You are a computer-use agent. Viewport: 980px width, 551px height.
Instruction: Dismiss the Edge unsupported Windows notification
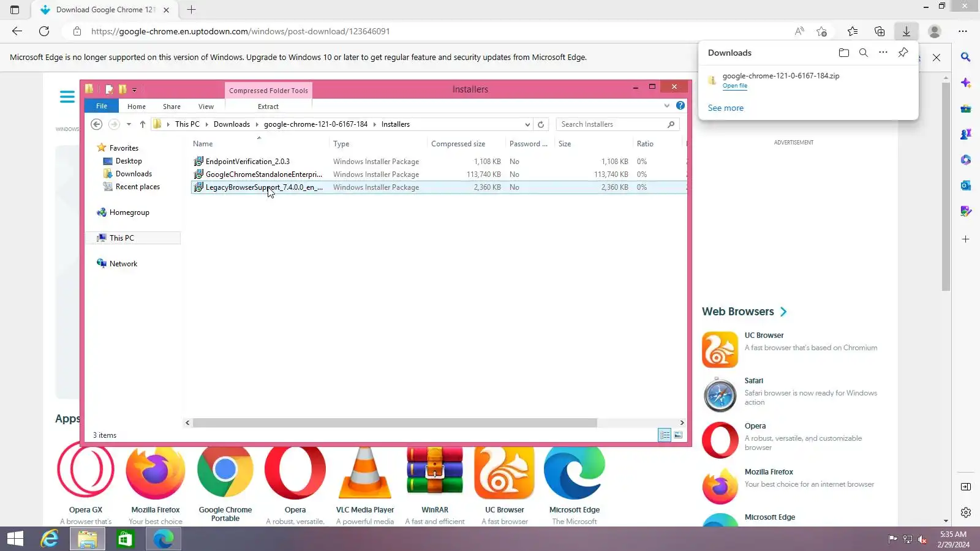pos(937,58)
